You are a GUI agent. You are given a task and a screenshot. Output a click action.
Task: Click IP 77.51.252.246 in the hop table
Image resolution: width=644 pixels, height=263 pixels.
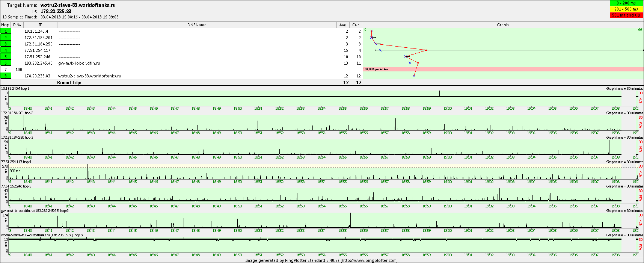(x=37, y=57)
